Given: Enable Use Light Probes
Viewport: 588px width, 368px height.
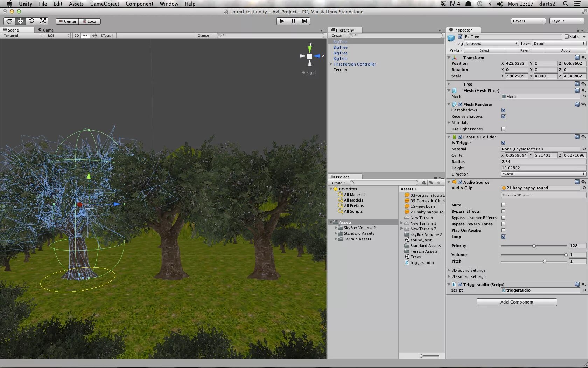Looking at the screenshot, I should [503, 129].
